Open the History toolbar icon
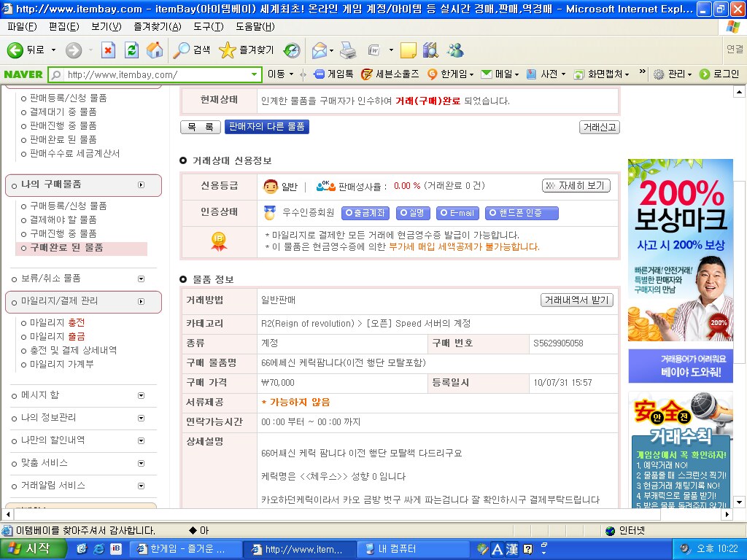Screen dimensions: 747x560 pos(292,50)
